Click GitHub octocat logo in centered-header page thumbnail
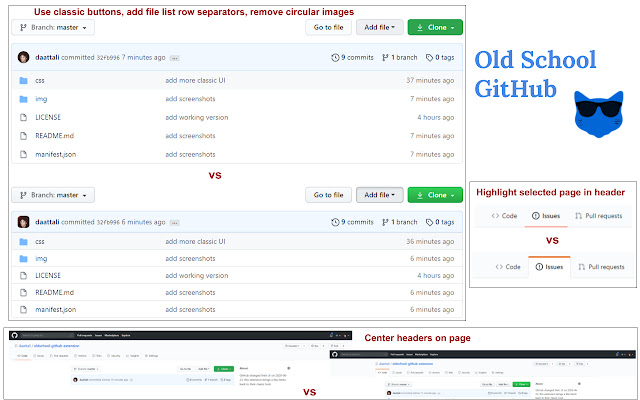 coord(335,354)
